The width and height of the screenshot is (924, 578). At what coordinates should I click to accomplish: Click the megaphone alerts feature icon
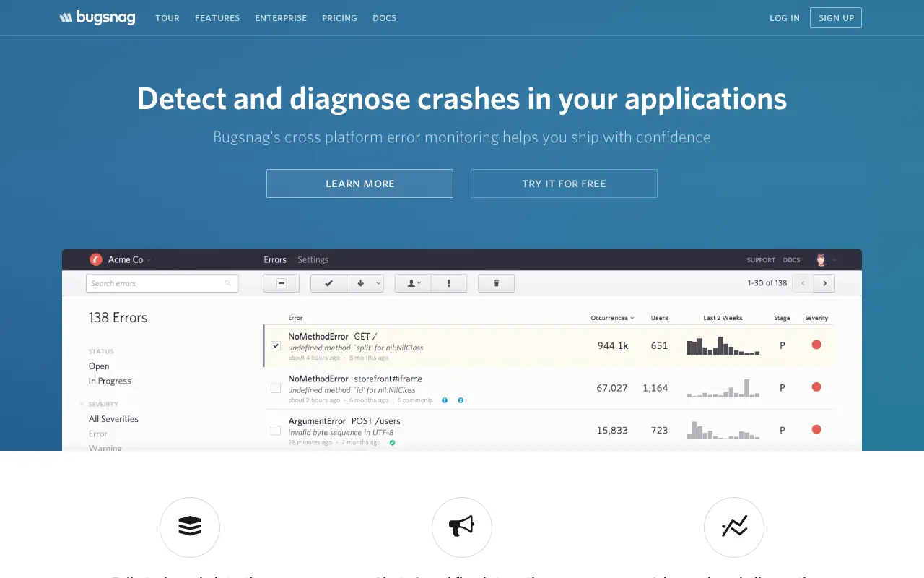(x=462, y=527)
